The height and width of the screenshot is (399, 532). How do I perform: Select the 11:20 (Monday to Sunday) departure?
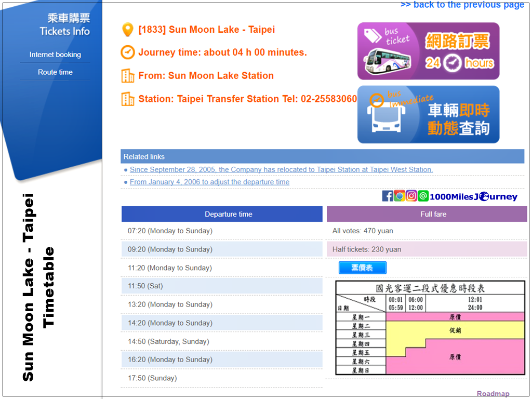pyautogui.click(x=222, y=268)
